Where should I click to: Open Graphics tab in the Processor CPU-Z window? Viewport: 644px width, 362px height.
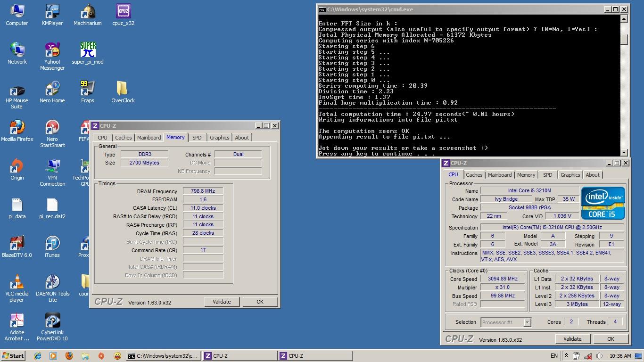coord(570,175)
